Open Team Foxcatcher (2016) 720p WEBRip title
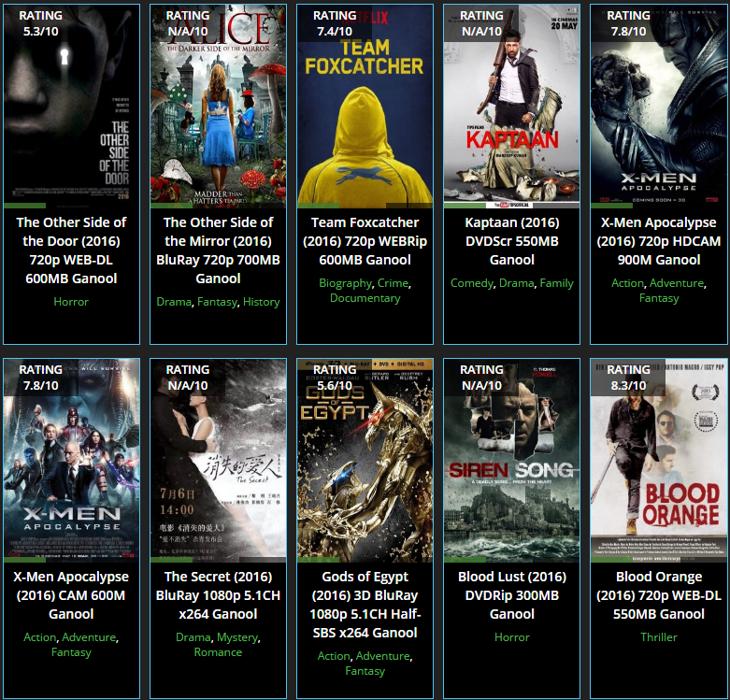Image resolution: width=730 pixels, height=700 pixels. (365, 241)
